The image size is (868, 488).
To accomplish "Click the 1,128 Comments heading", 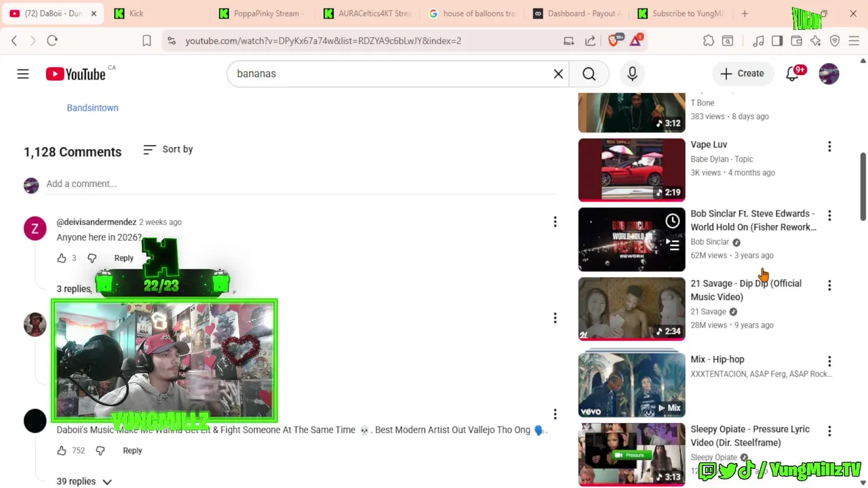I will click(x=73, y=152).
